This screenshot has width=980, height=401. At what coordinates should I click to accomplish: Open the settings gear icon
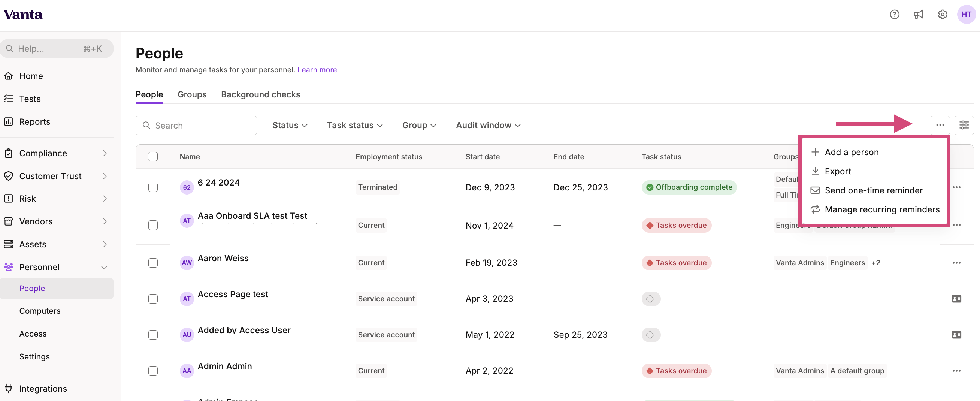pyautogui.click(x=942, y=15)
